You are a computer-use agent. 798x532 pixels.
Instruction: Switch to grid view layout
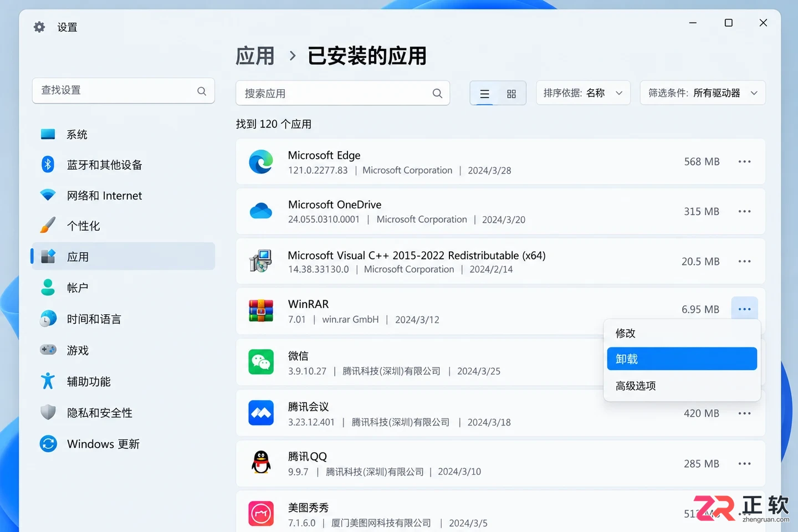tap(511, 94)
